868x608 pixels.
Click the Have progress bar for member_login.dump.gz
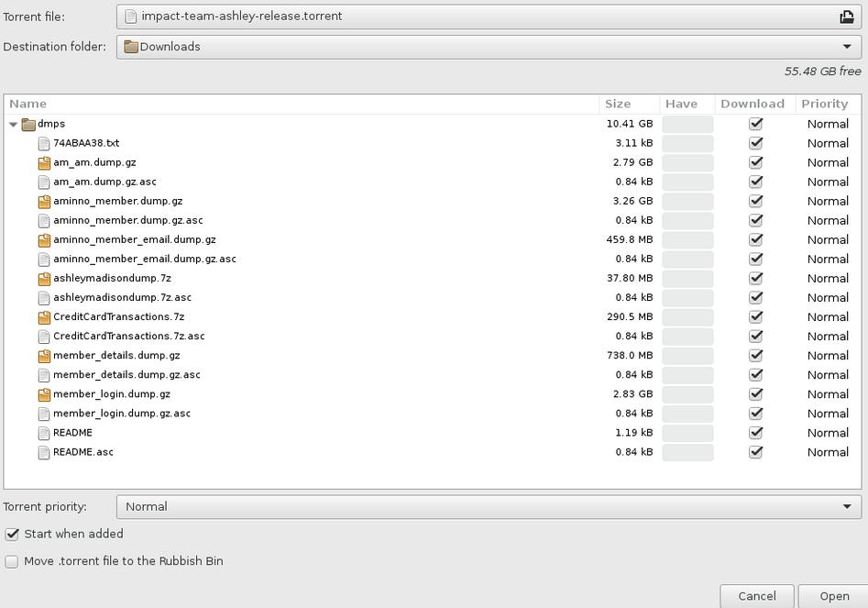687,394
